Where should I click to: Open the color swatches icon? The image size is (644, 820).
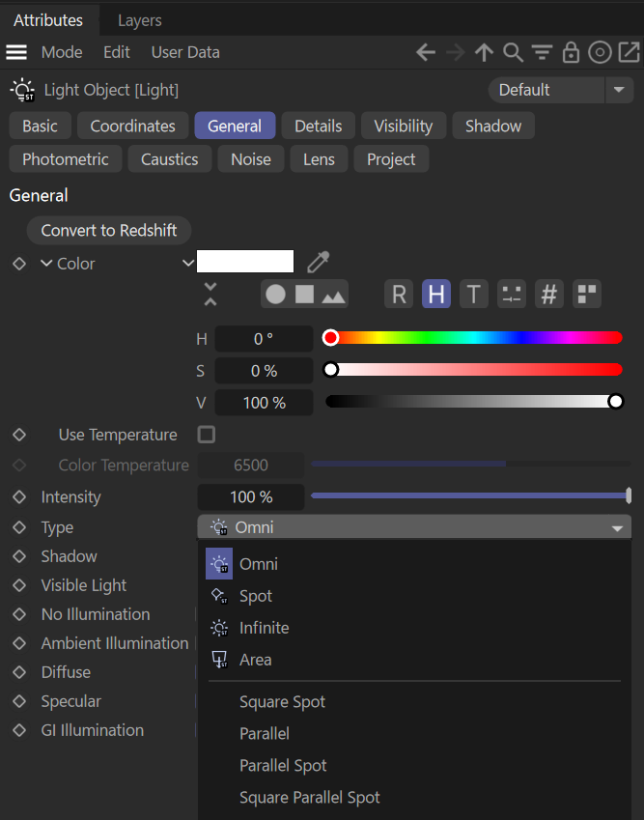point(586,295)
